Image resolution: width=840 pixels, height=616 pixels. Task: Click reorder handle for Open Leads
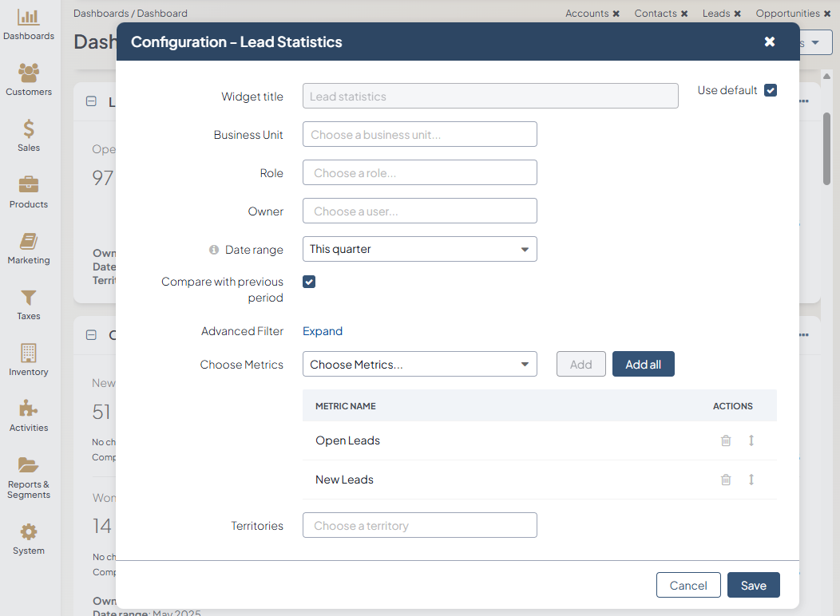tap(751, 440)
